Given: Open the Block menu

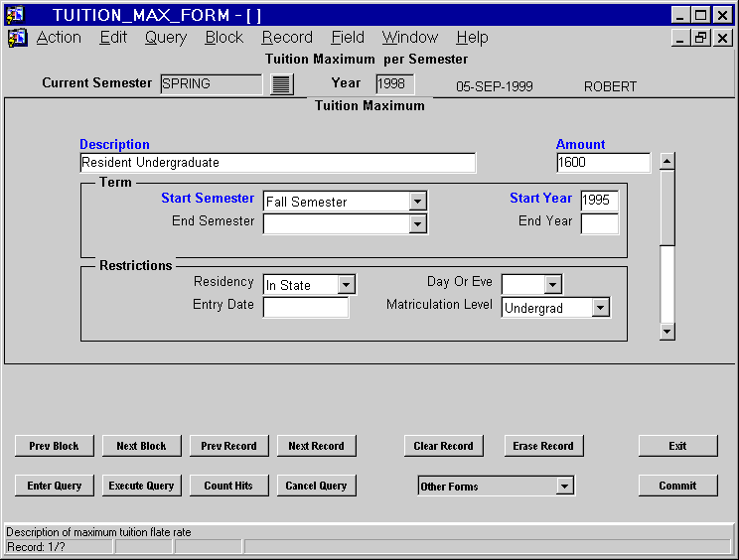Looking at the screenshot, I should click(x=223, y=37).
